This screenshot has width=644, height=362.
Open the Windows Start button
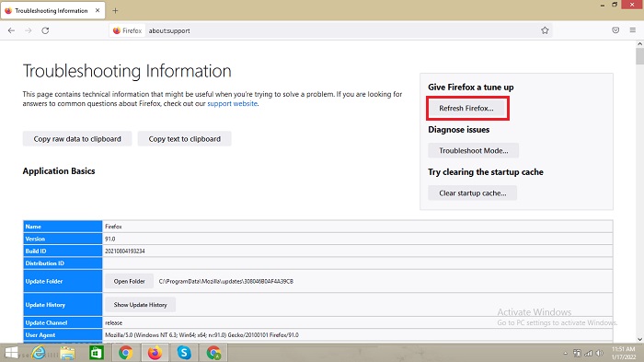click(x=11, y=353)
